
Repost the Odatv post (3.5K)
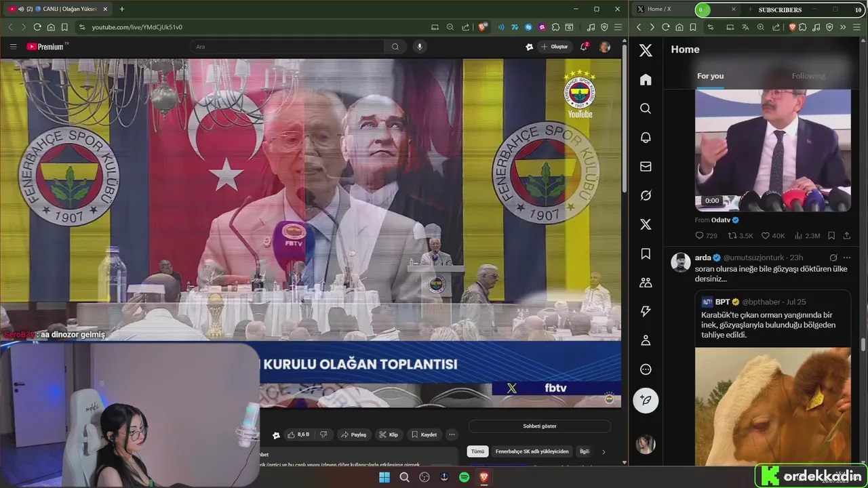[741, 236]
